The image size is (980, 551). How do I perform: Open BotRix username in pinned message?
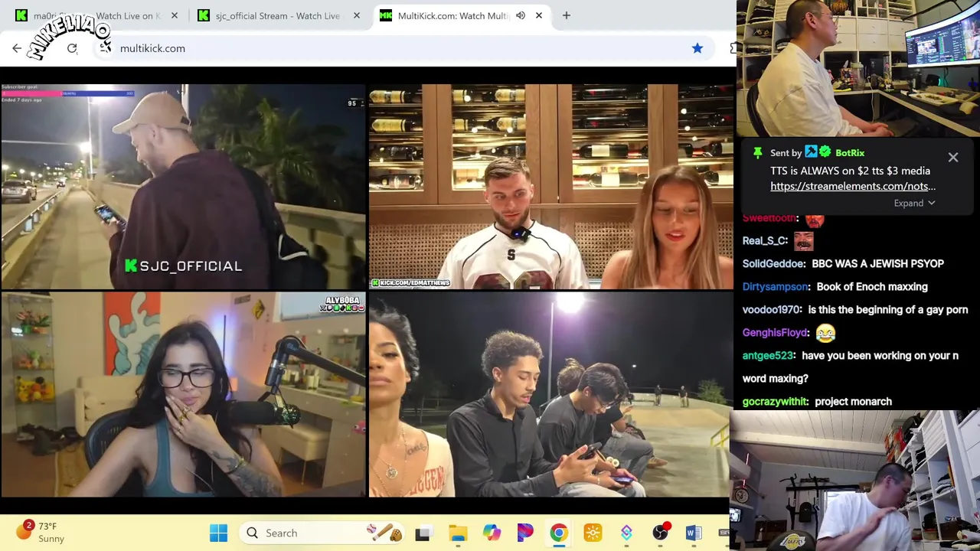point(850,153)
